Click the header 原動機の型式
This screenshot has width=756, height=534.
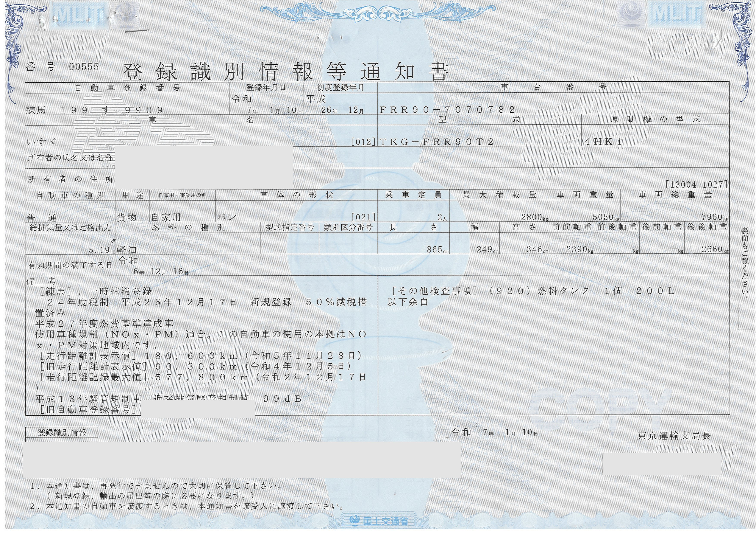656,119
